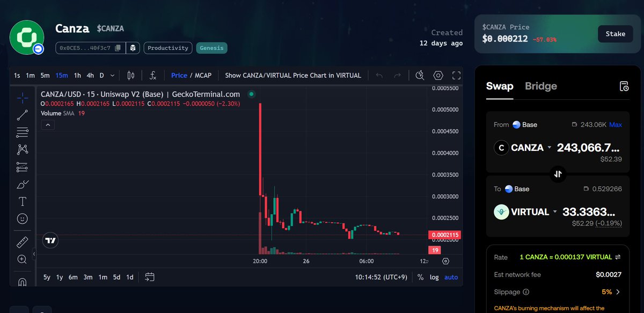Collapse the indicator legend chevron

(47, 125)
